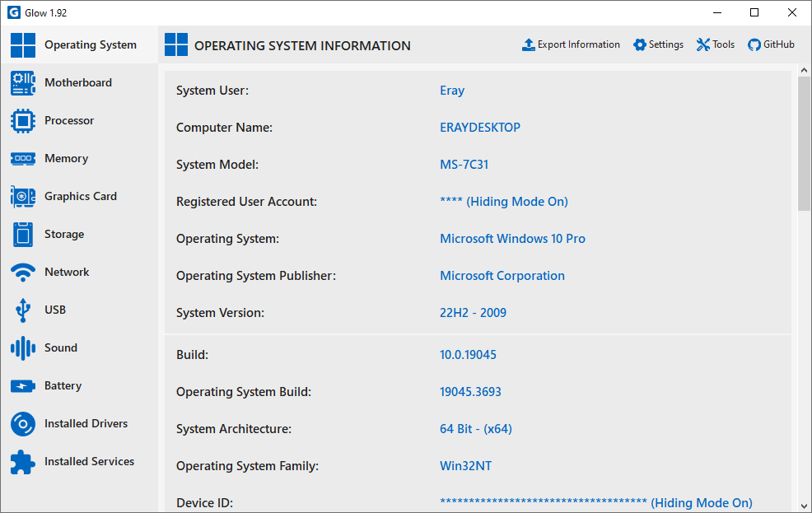
Task: Click the Storage drive icon
Action: [23, 235]
